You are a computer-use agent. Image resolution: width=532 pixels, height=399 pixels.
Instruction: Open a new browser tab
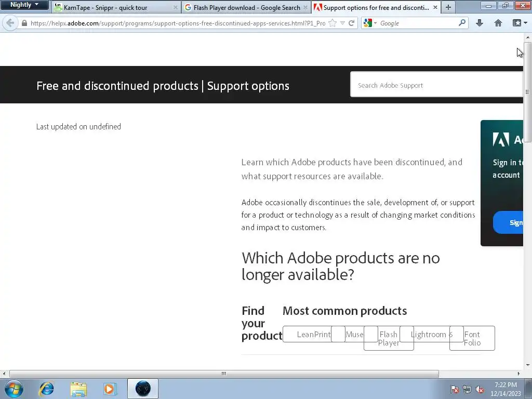click(x=448, y=7)
